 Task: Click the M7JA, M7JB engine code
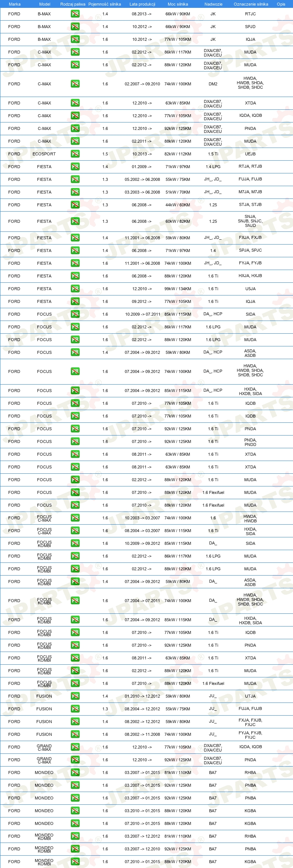tap(250, 192)
